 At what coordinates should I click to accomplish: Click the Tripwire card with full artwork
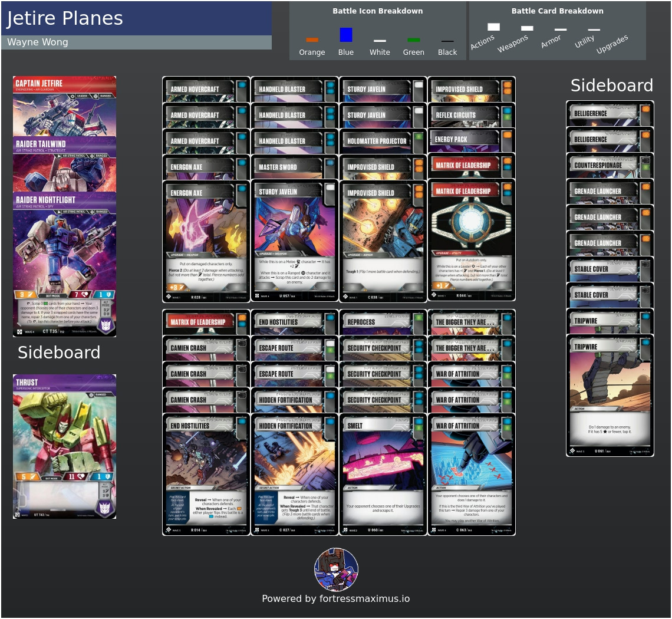[x=610, y=395]
